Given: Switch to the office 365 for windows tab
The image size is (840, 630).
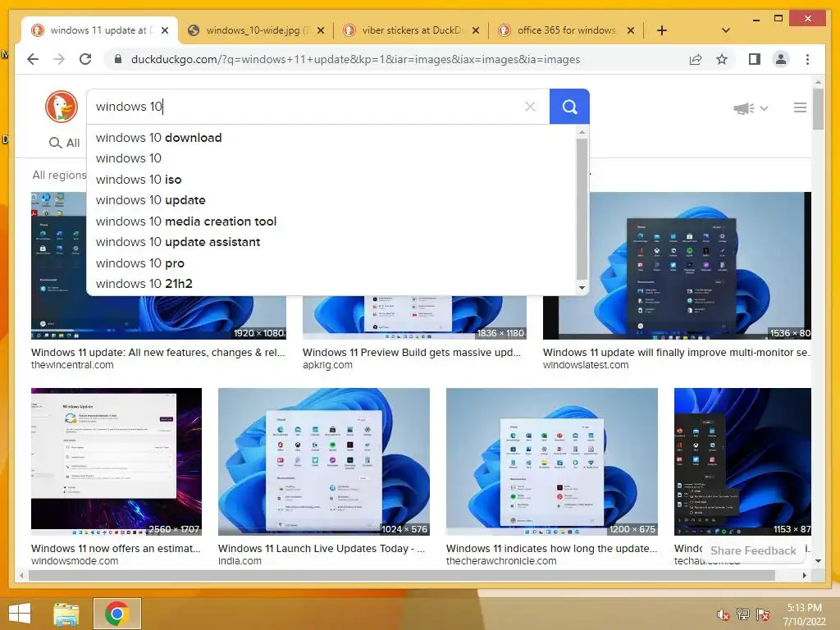Looking at the screenshot, I should coord(567,30).
